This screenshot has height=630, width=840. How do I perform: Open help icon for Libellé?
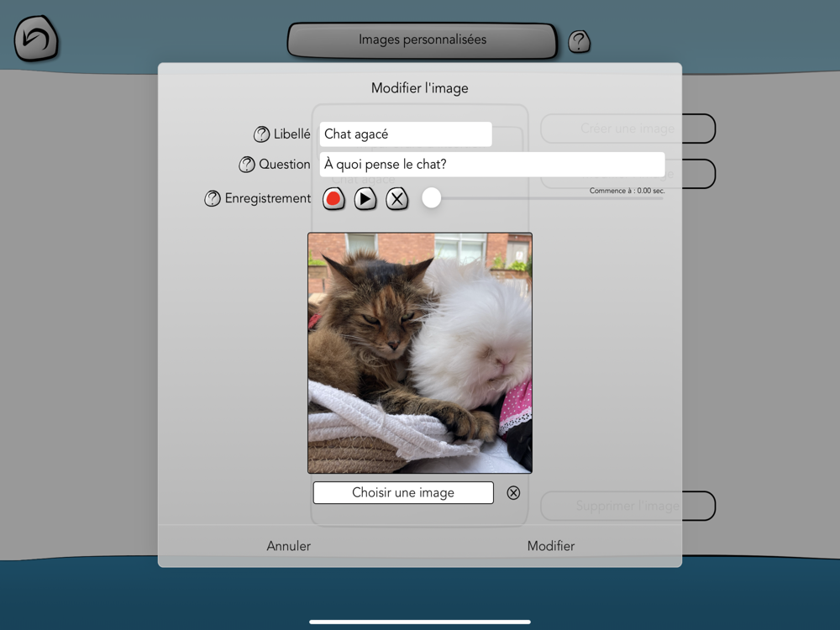[261, 134]
